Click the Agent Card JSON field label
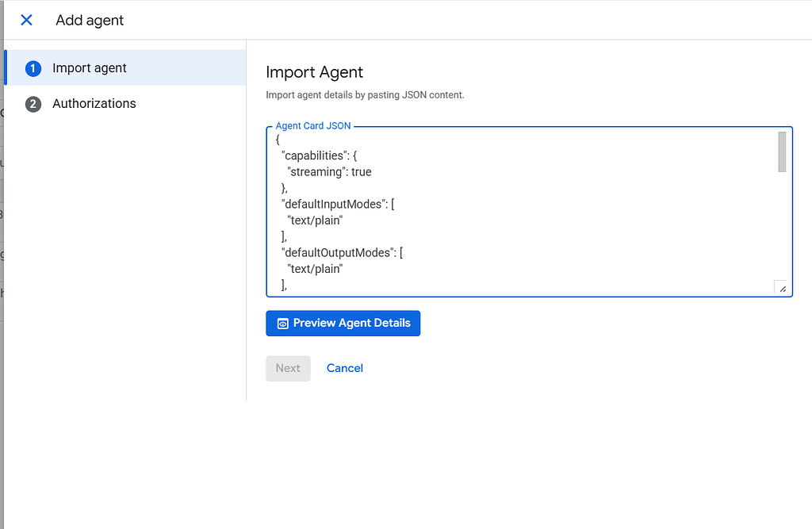This screenshot has height=529, width=812. click(313, 126)
